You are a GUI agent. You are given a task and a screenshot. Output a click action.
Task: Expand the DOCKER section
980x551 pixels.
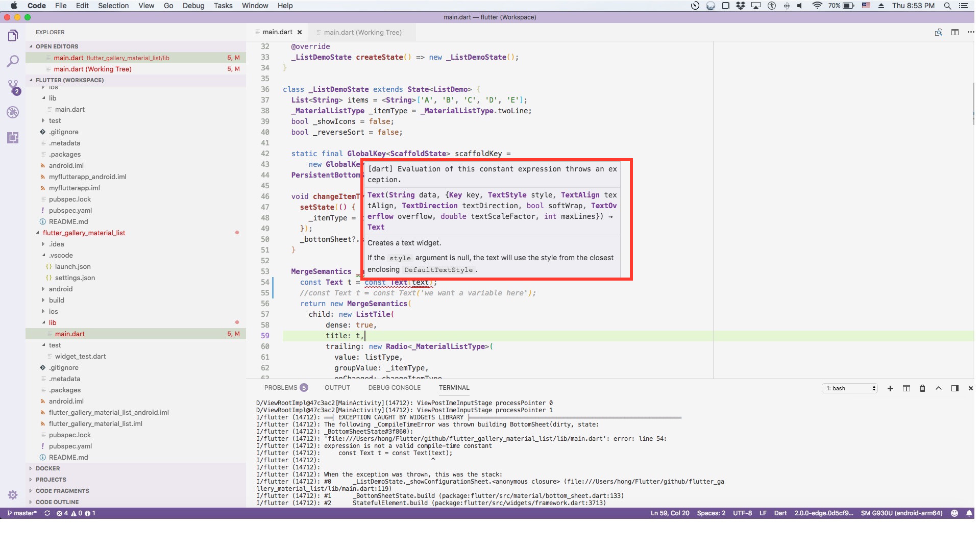(x=47, y=468)
